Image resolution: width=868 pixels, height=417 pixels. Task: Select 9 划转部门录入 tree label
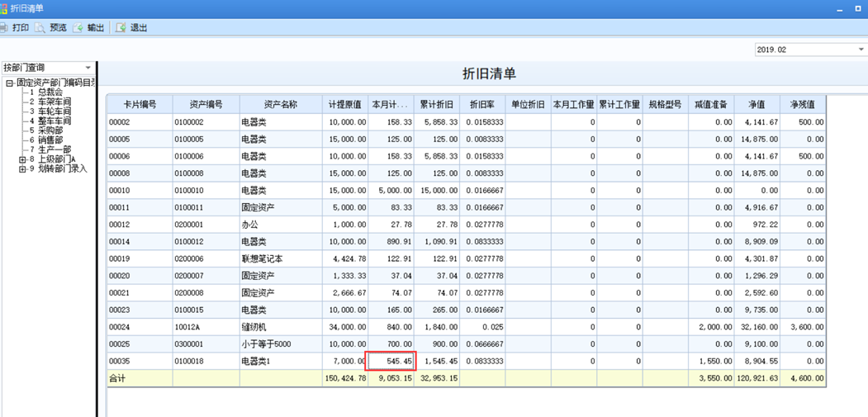click(59, 169)
